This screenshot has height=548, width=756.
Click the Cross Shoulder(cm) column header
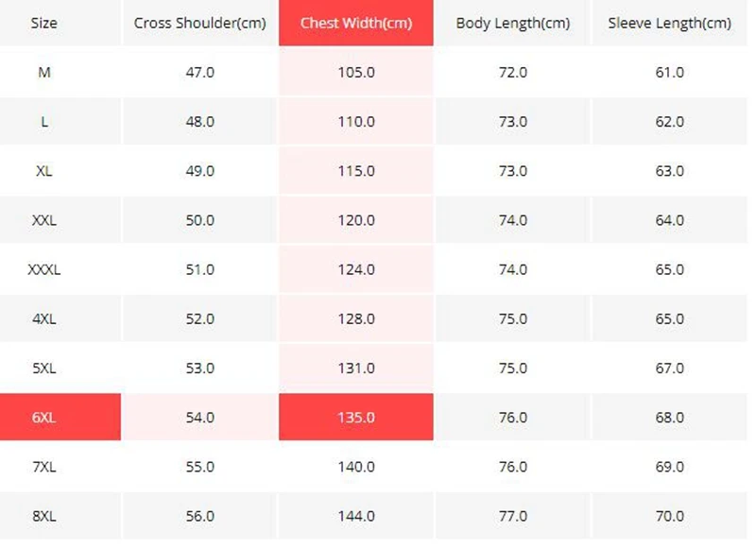199,23
